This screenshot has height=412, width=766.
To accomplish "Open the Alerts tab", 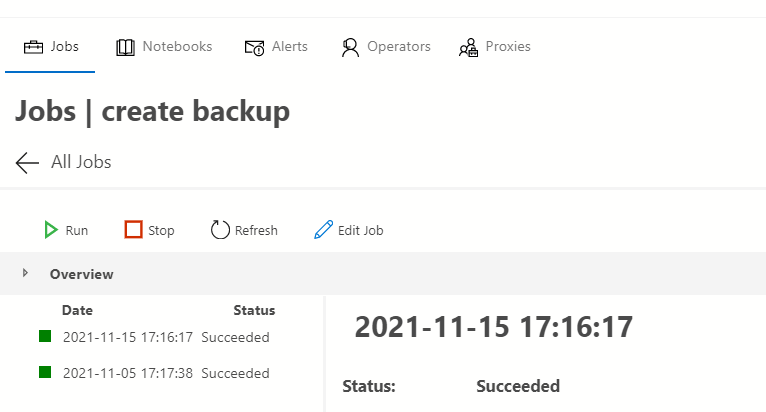I will (290, 46).
